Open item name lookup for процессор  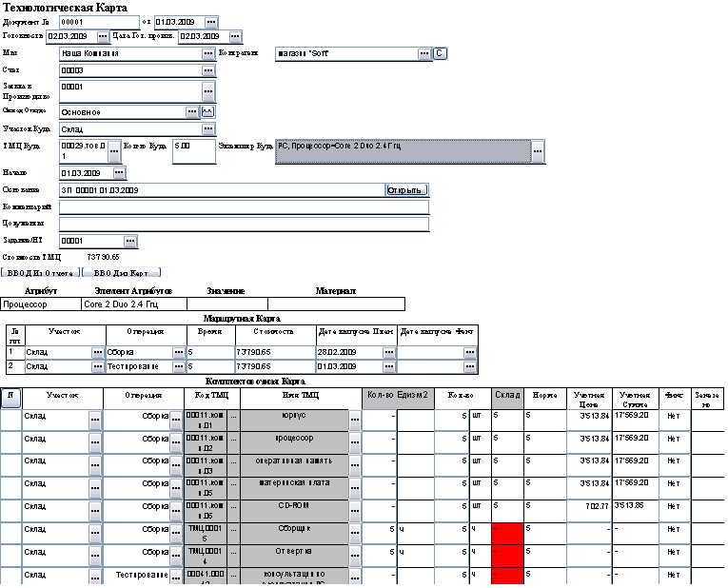coord(355,442)
